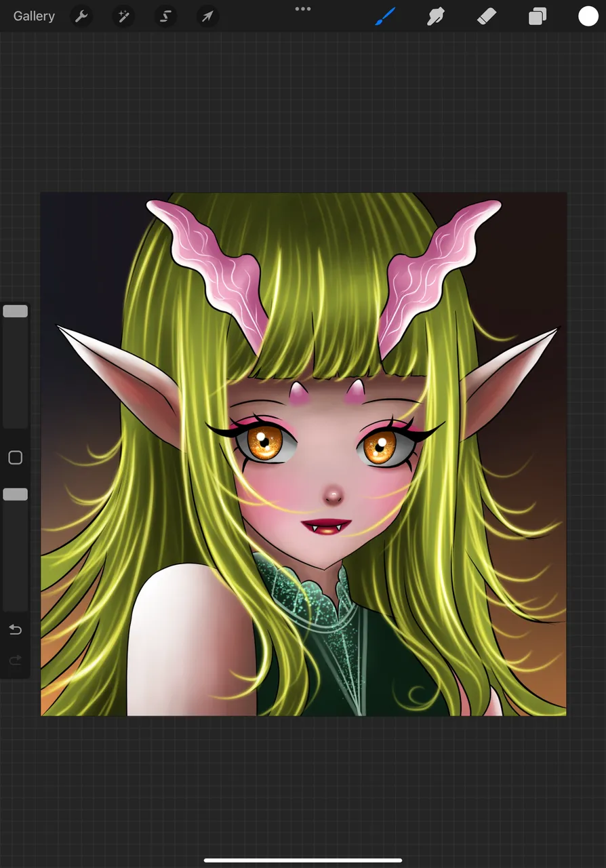Activate the Selection tool
The height and width of the screenshot is (868, 606).
point(165,16)
